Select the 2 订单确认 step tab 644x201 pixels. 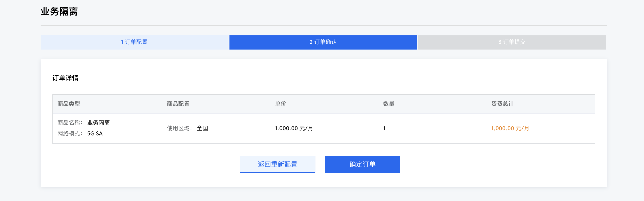(x=323, y=42)
